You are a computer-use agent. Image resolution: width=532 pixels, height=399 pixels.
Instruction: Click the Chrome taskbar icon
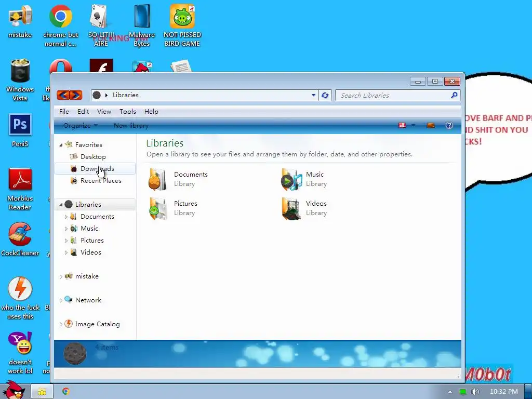tap(66, 392)
